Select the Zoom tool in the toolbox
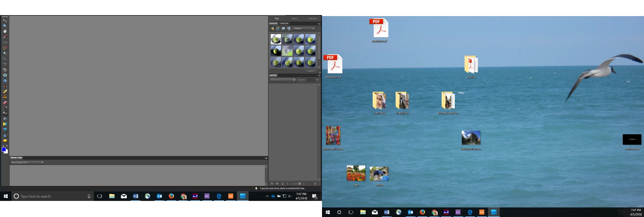This screenshot has width=644, height=217. (x=5, y=26)
